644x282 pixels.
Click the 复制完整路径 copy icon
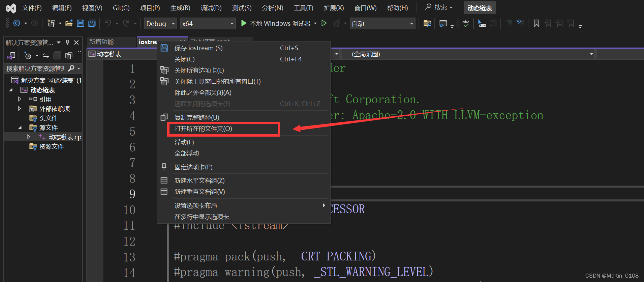164,117
